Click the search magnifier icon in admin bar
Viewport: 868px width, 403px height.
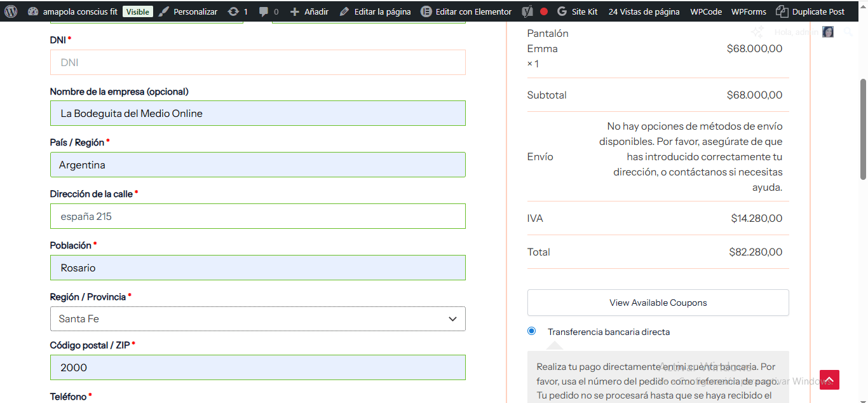point(848,32)
